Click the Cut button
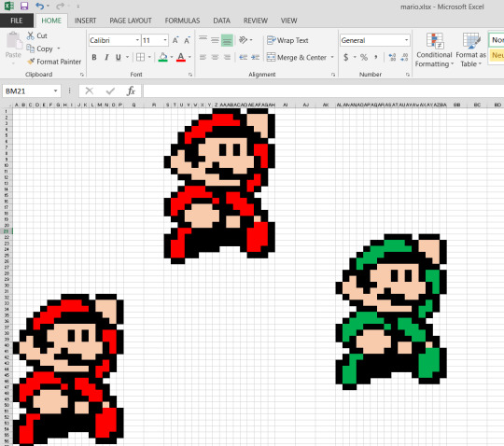The width and height of the screenshot is (504, 446). [37, 35]
